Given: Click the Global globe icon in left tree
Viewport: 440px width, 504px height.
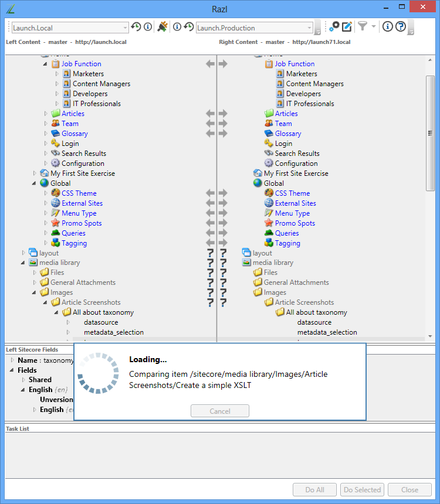Looking at the screenshot, I should tap(45, 183).
